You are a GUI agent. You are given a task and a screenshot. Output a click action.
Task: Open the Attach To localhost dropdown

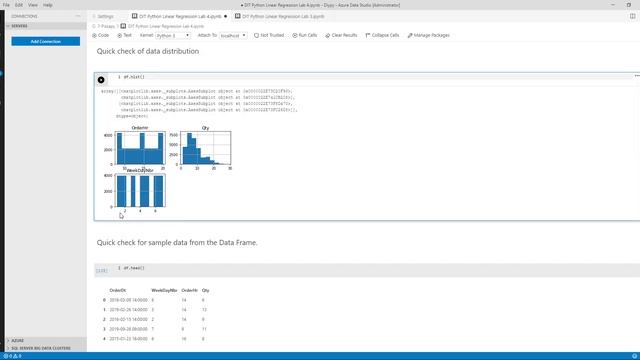tap(233, 36)
